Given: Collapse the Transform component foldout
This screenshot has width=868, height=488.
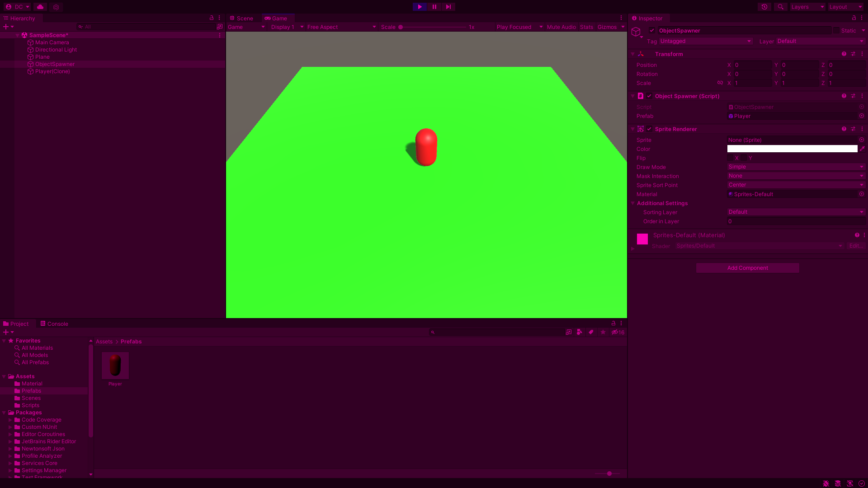Looking at the screenshot, I should tap(633, 54).
